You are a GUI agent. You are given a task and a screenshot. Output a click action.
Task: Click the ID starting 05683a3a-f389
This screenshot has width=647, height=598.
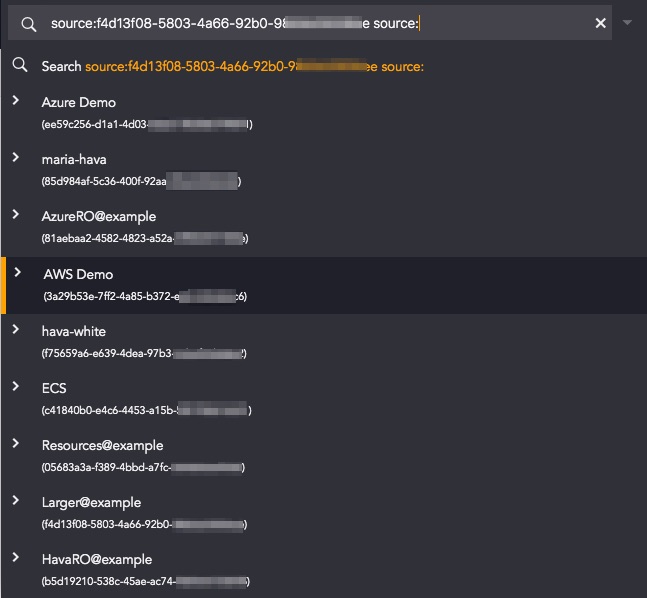point(143,467)
